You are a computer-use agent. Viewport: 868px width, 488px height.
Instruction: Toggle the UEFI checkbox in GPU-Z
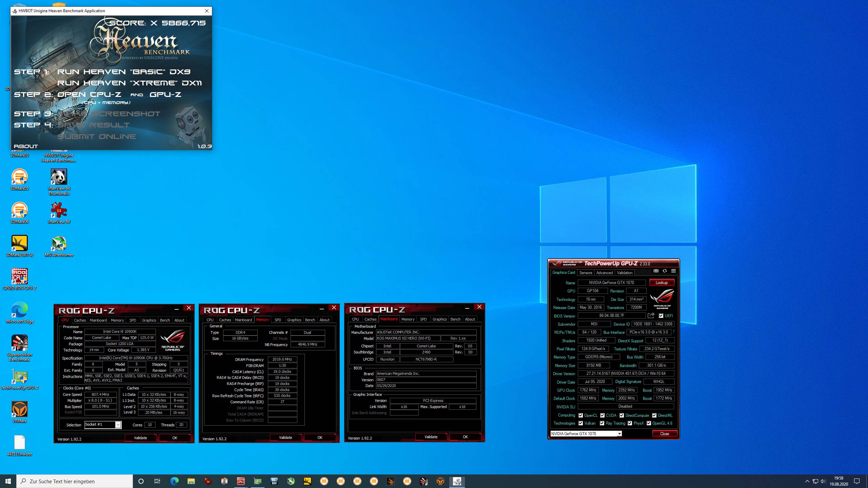tap(661, 316)
